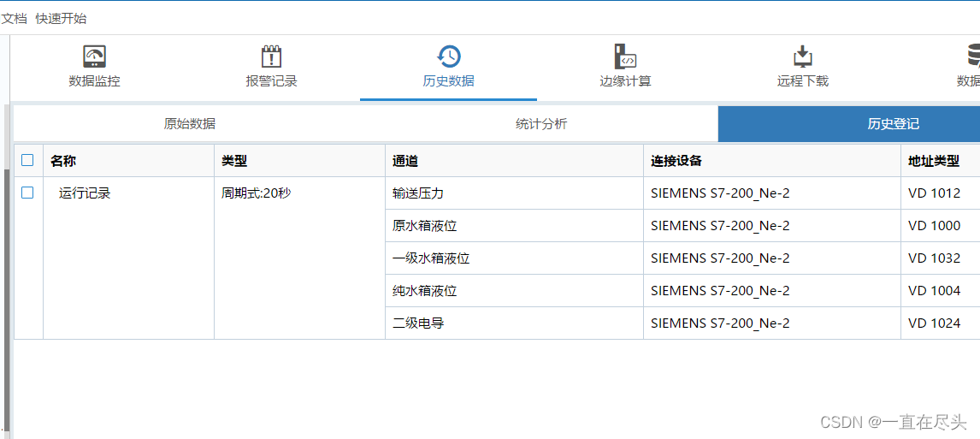Click the VD 1000 address cell
980x439 pixels.
tap(940, 226)
